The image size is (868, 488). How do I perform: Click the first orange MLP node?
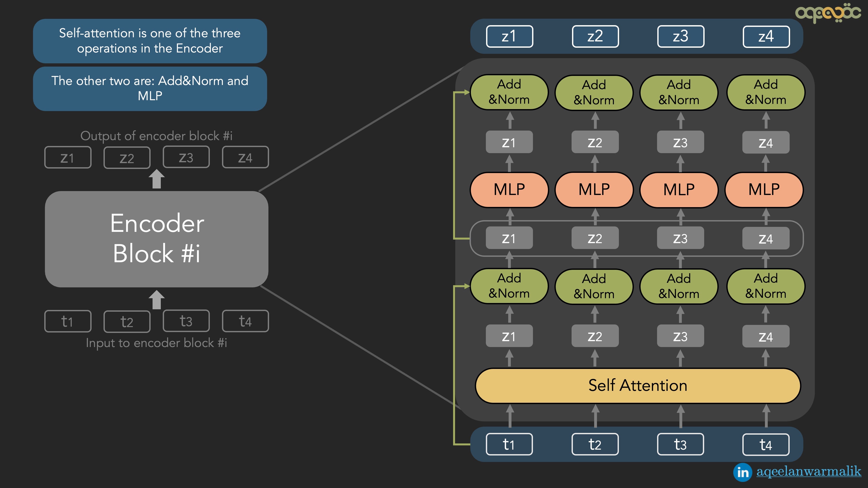509,190
